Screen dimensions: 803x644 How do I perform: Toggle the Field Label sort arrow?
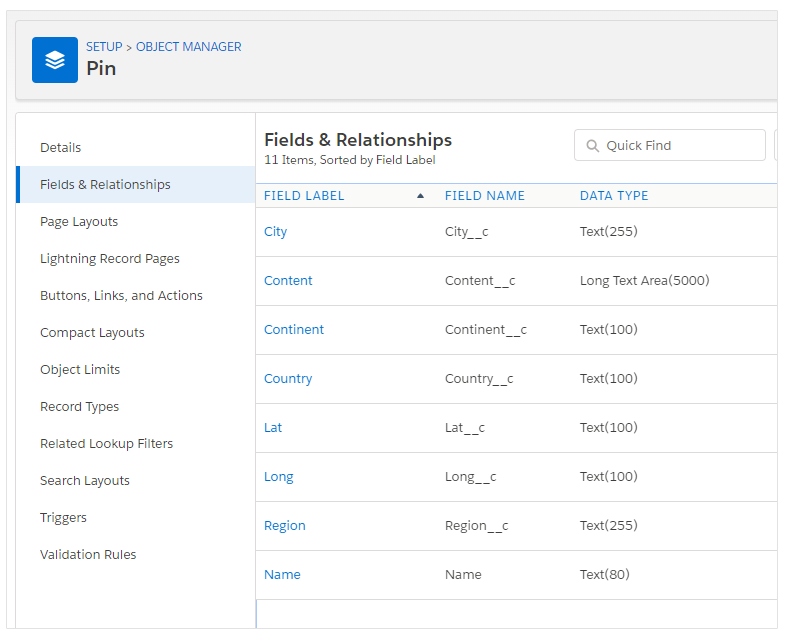click(420, 196)
